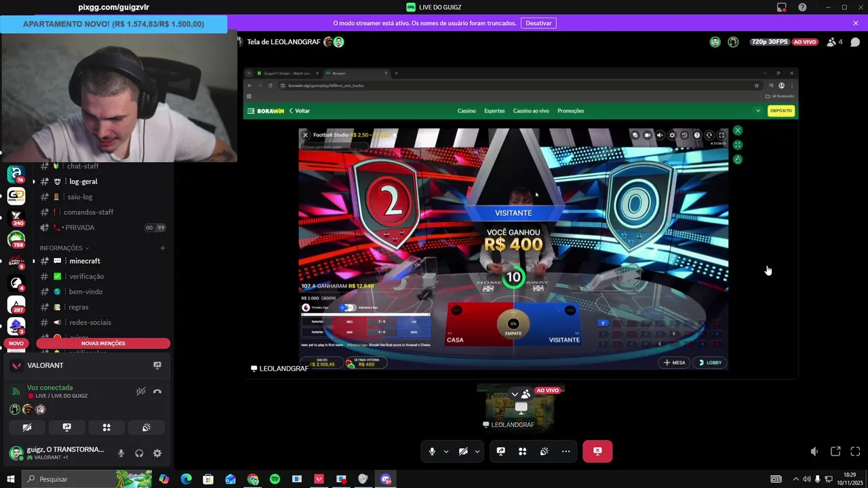Open activities from bottom call controls
Image resolution: width=868 pixels, height=488 pixels.
coord(522,451)
